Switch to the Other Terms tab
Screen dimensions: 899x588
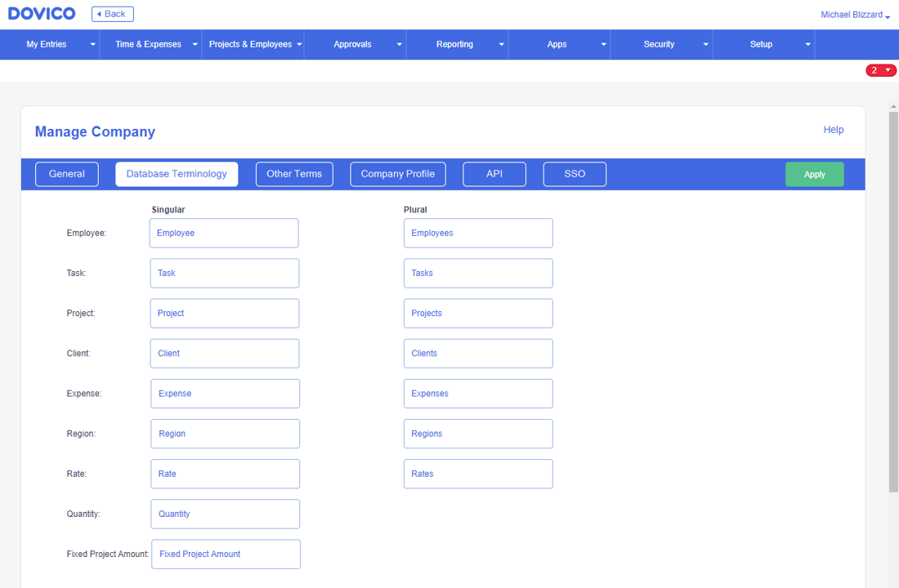point(294,174)
